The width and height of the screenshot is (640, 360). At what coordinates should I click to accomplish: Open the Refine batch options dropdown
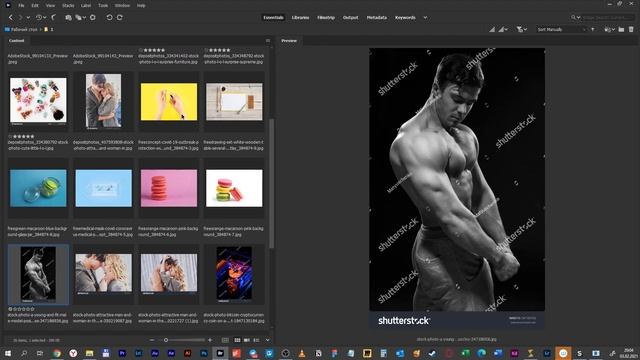tap(80, 18)
